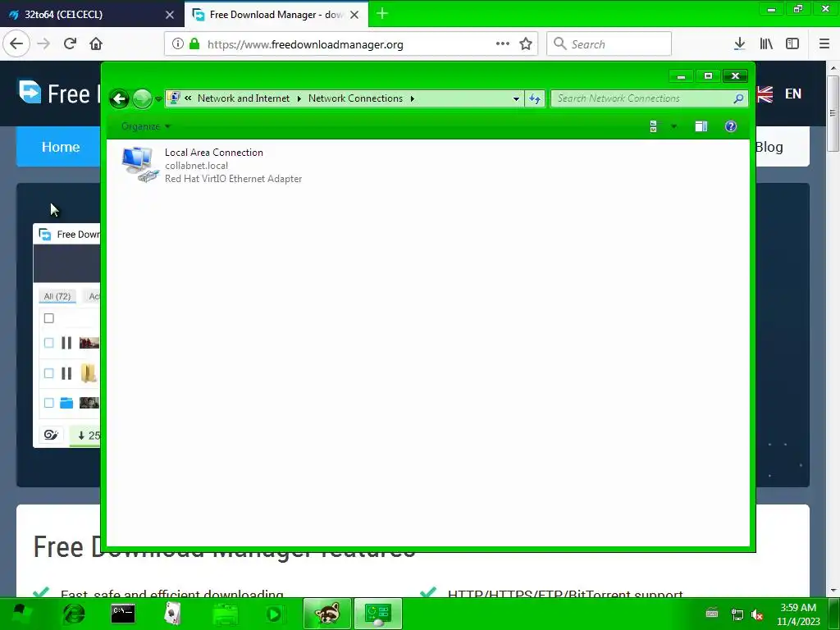Open explorer Help button
Viewport: 840px width, 630px height.
[x=731, y=126]
